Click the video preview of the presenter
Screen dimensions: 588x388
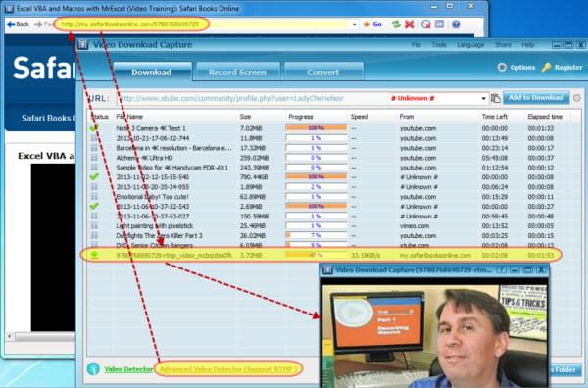pyautogui.click(x=435, y=336)
